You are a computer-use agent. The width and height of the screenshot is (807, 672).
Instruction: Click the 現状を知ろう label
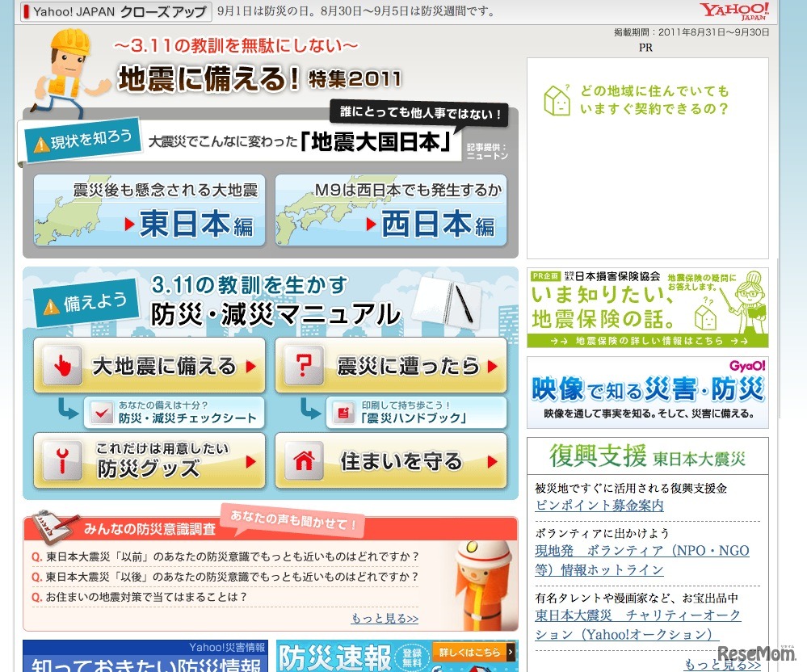click(82, 141)
